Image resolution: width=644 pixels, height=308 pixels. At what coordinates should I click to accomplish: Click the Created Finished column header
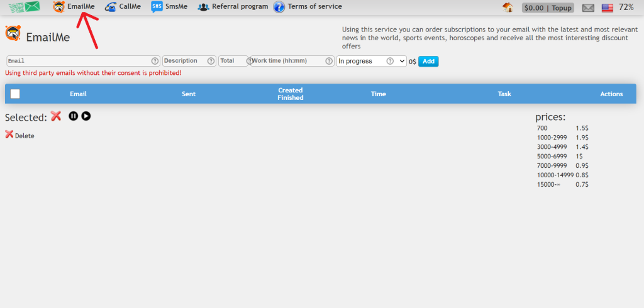pos(291,94)
